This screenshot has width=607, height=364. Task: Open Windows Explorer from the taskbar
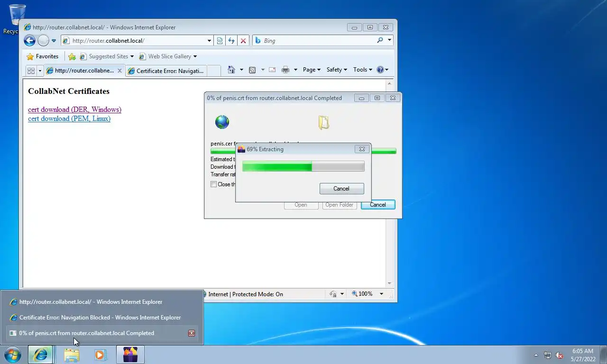(72, 355)
